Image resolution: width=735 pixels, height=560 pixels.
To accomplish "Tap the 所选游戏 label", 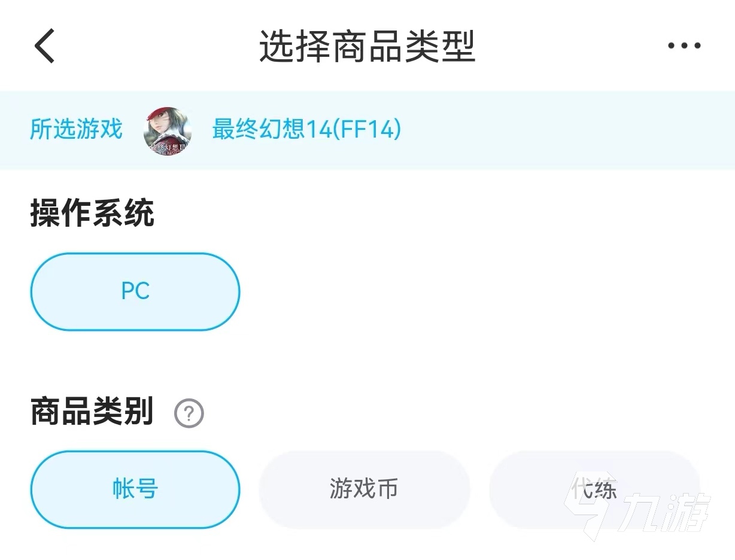I will [x=76, y=130].
